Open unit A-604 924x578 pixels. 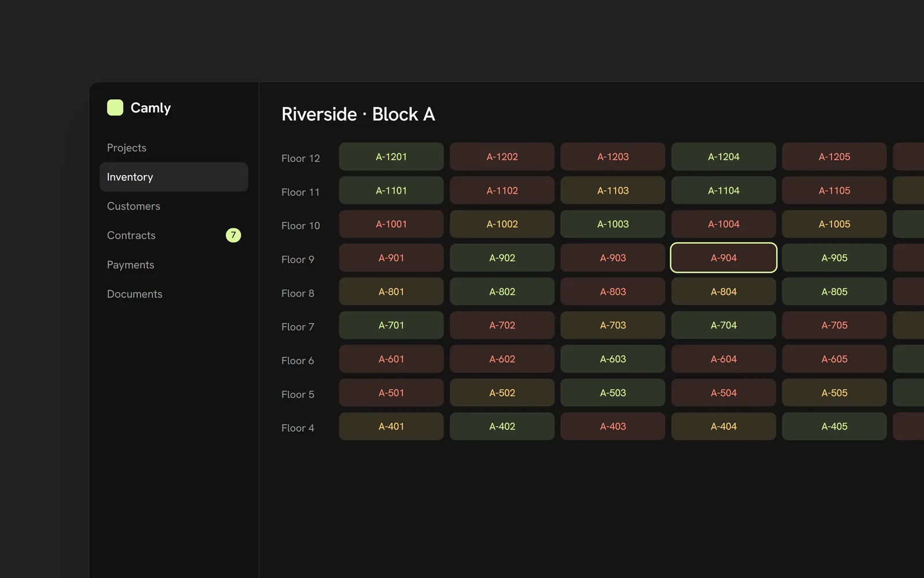[x=724, y=359]
